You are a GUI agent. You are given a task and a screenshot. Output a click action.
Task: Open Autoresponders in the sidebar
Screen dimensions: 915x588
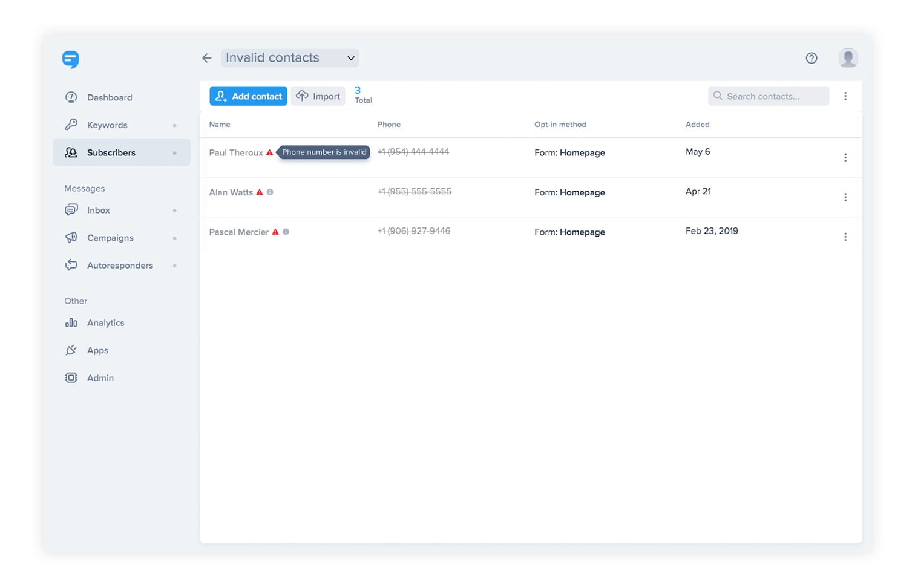(x=120, y=266)
